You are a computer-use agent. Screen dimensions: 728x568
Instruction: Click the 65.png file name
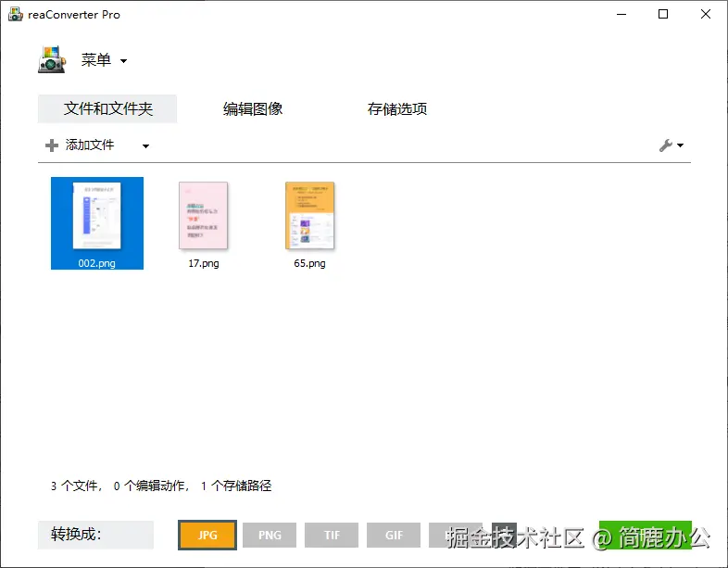pos(309,263)
